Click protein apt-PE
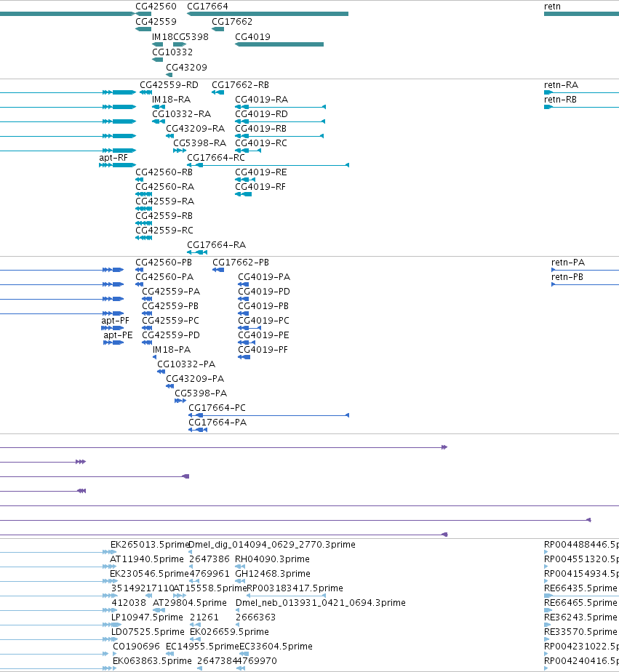The width and height of the screenshot is (619, 672). 118,335
